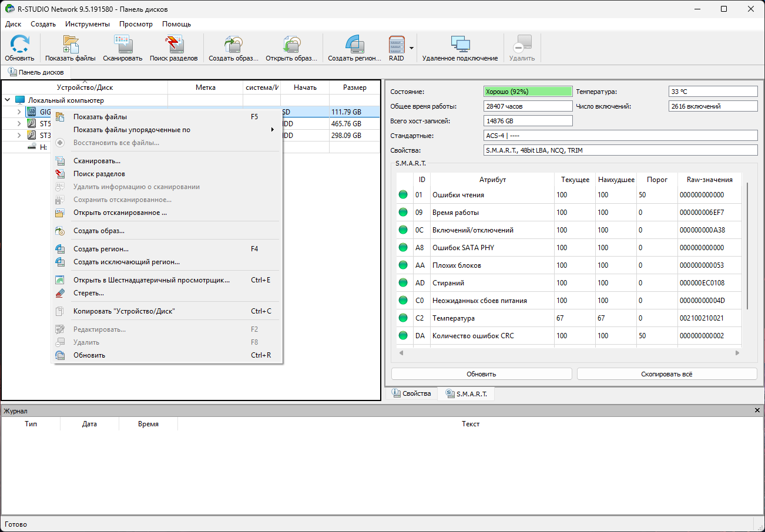The height and width of the screenshot is (532, 765).
Task: Choose Сканировать... in context menu
Action: pyautogui.click(x=167, y=161)
